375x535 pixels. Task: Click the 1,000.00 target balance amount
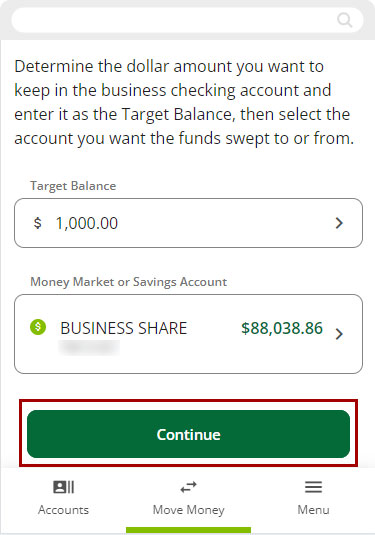[x=87, y=223]
